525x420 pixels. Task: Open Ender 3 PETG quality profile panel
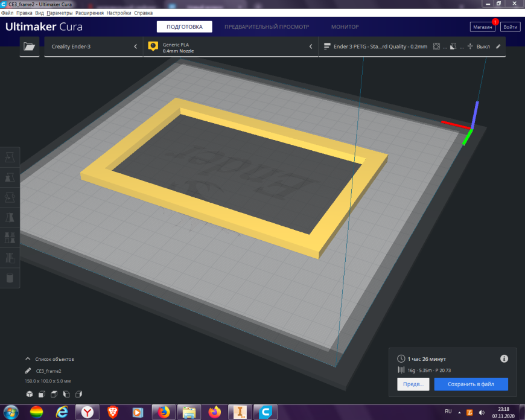412,46
